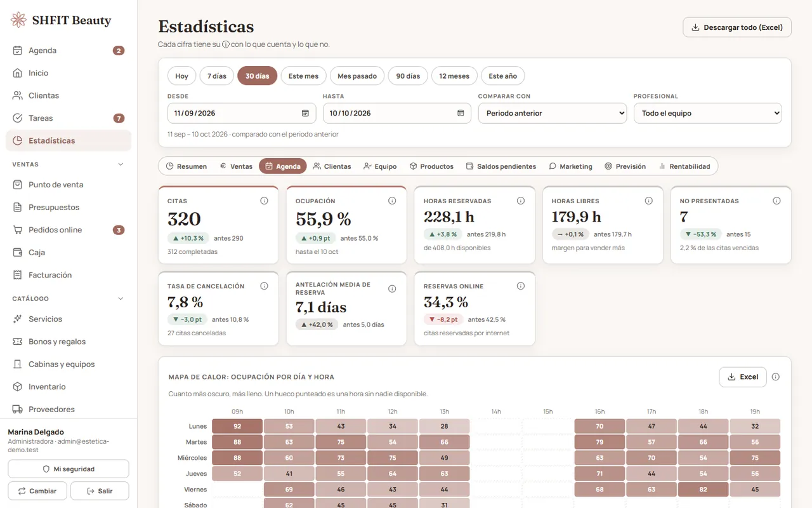Click info icon on Horas reservadas card
812x508 pixels.
pos(521,201)
